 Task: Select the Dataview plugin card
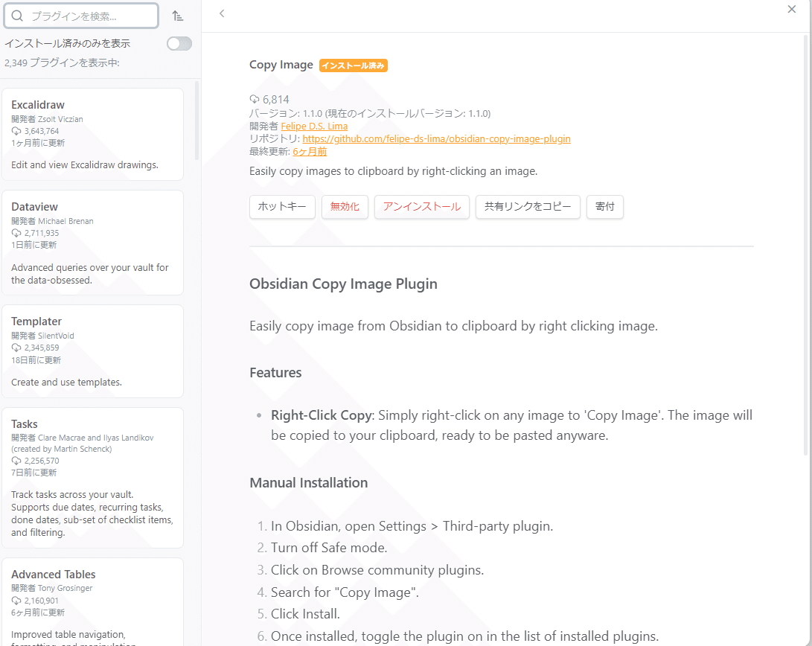[x=93, y=243]
